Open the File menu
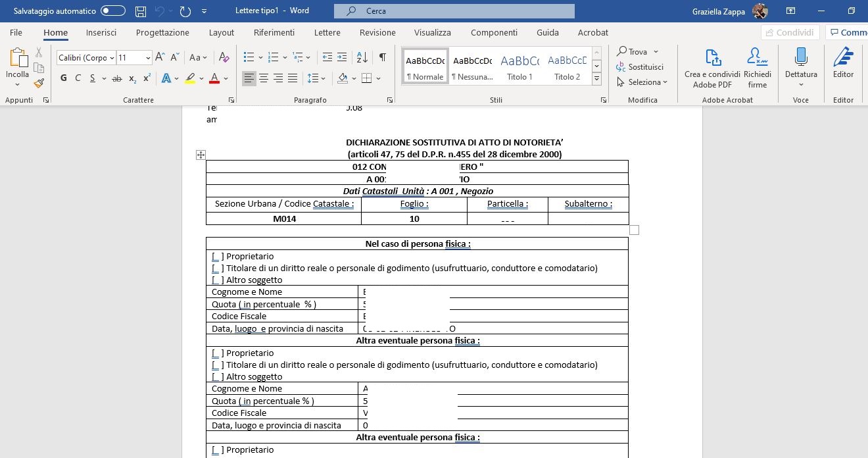 coord(16,32)
